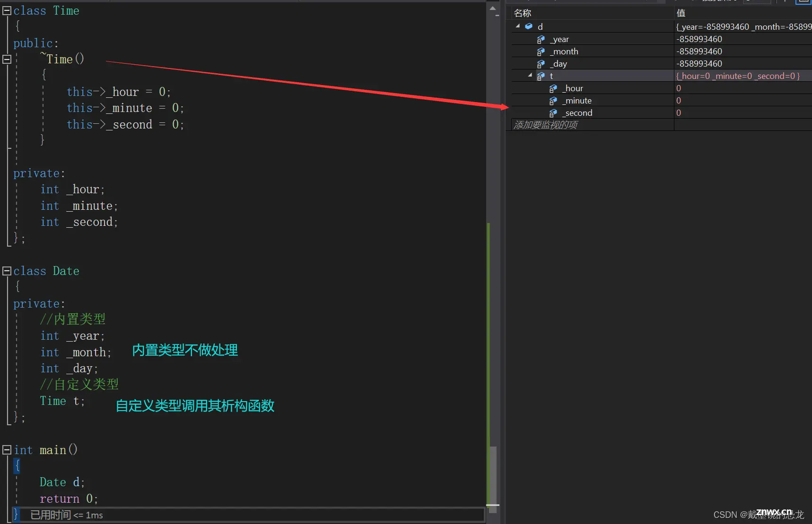This screenshot has width=812, height=524.
Task: Click the //内置类型 comment
Action: pyautogui.click(x=73, y=319)
